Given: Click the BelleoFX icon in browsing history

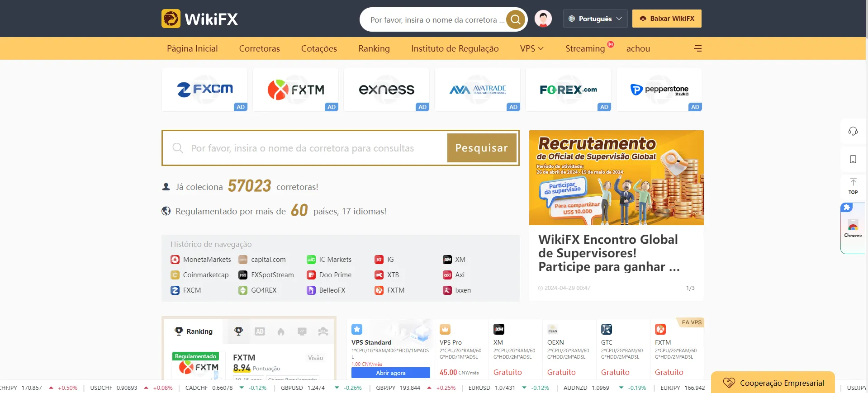Looking at the screenshot, I should pyautogui.click(x=311, y=290).
